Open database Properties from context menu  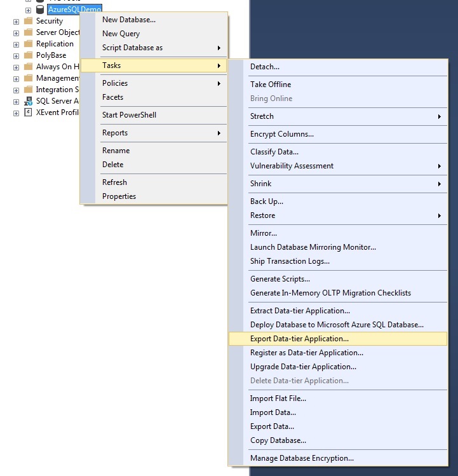tap(154, 196)
